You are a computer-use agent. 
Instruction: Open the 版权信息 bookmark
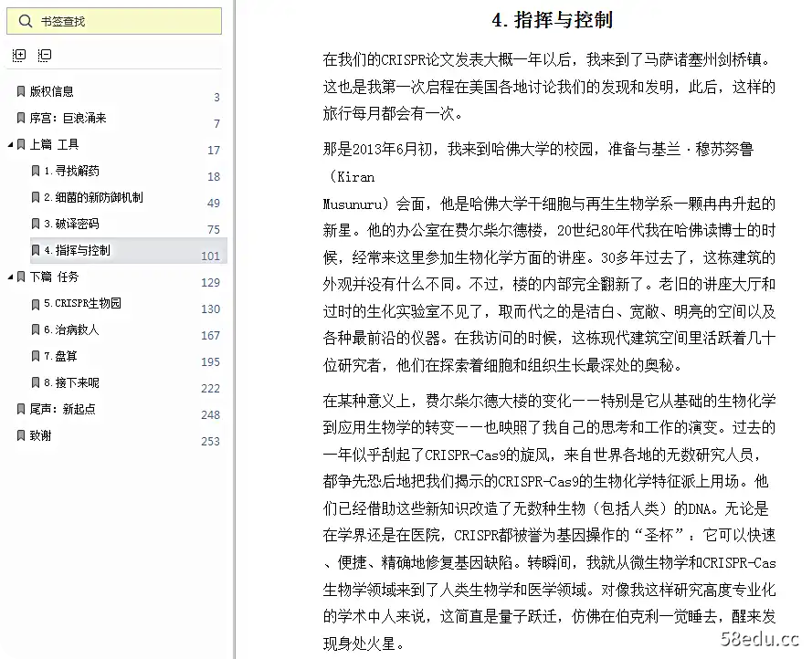(51, 91)
